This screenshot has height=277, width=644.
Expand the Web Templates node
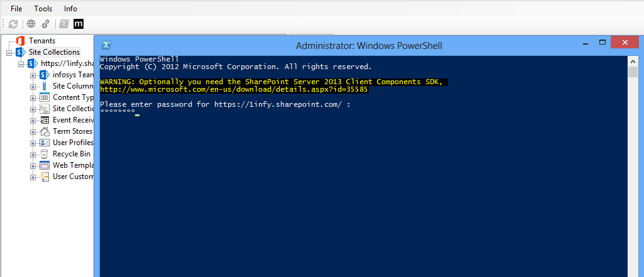[33, 166]
